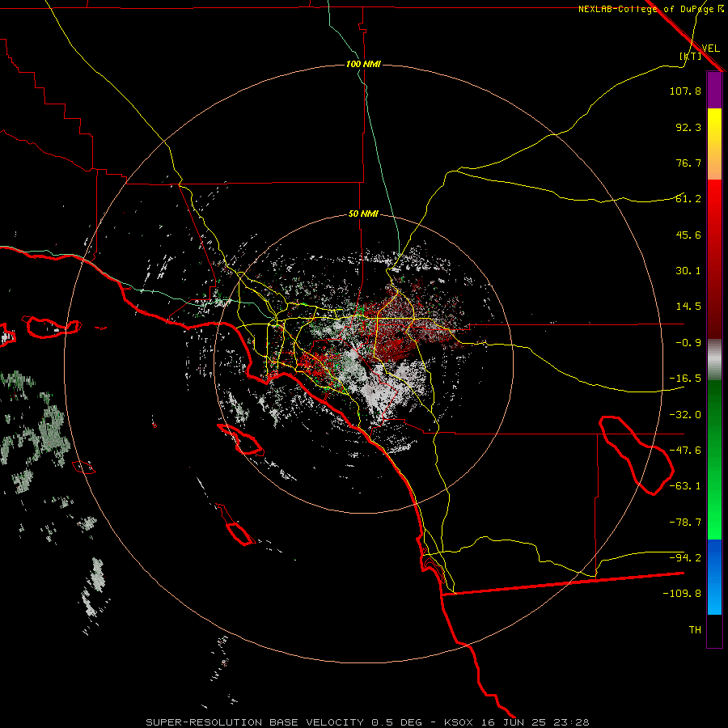Viewport: 728px width, 728px height.
Task: Select the -16.5 scale value
Action: [x=685, y=379]
